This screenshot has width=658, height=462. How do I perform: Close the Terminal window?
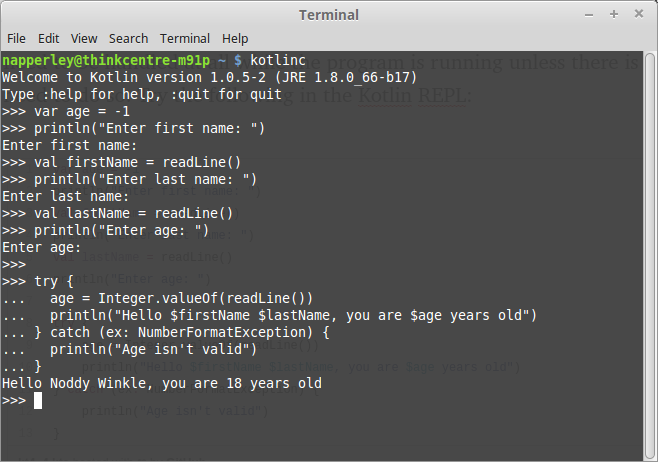pos(639,14)
